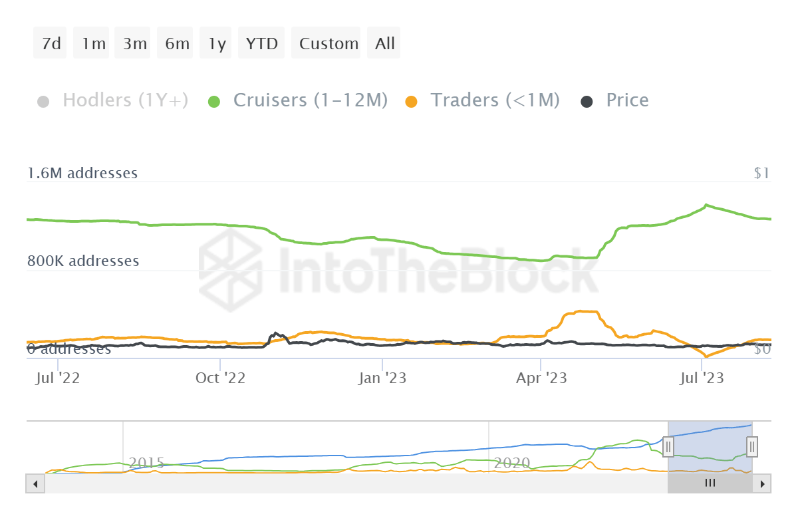798x532 pixels.
Task: Click the green Cruisers legend dot
Action: point(214,100)
